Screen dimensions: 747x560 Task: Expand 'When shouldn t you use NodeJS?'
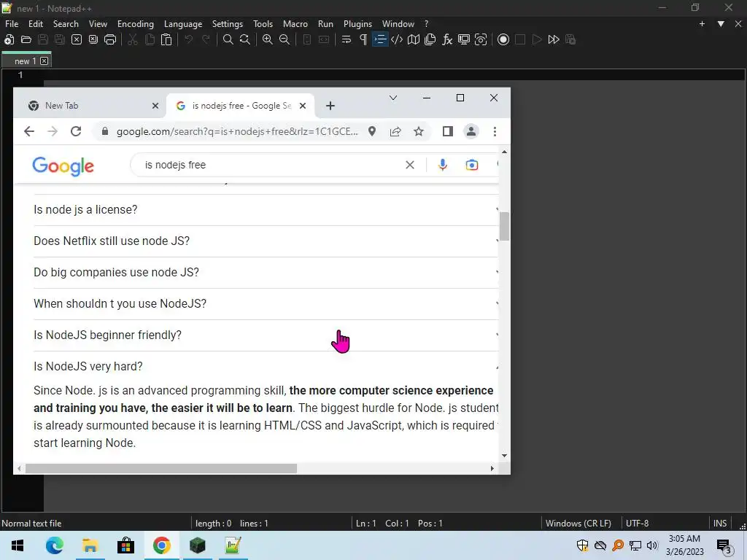pos(266,304)
